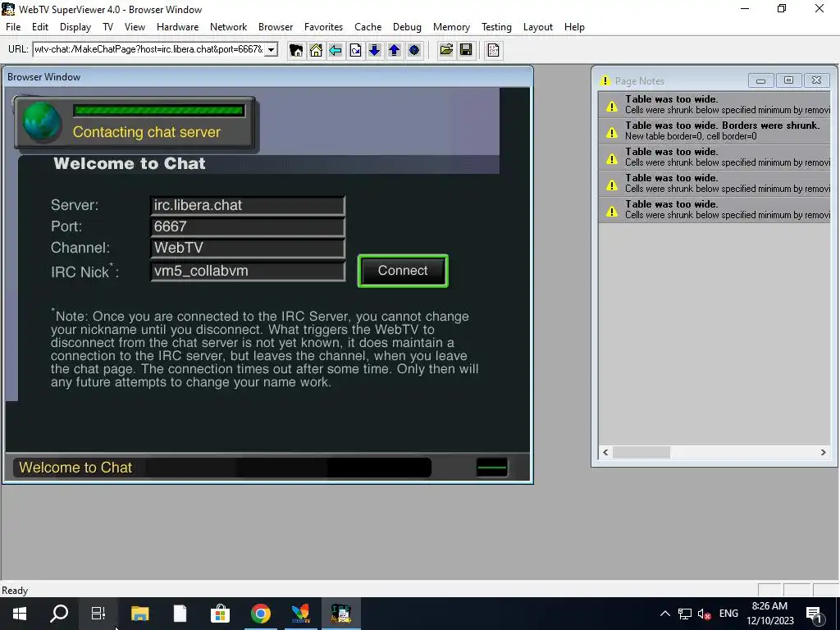The height and width of the screenshot is (630, 840).
Task: Open the notification center icon
Action: [815, 614]
